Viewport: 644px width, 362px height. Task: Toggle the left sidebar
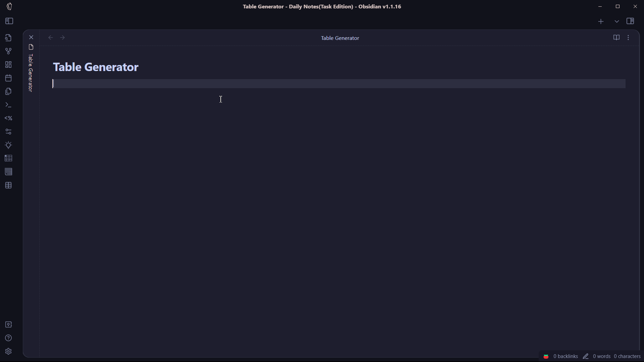coord(9,21)
